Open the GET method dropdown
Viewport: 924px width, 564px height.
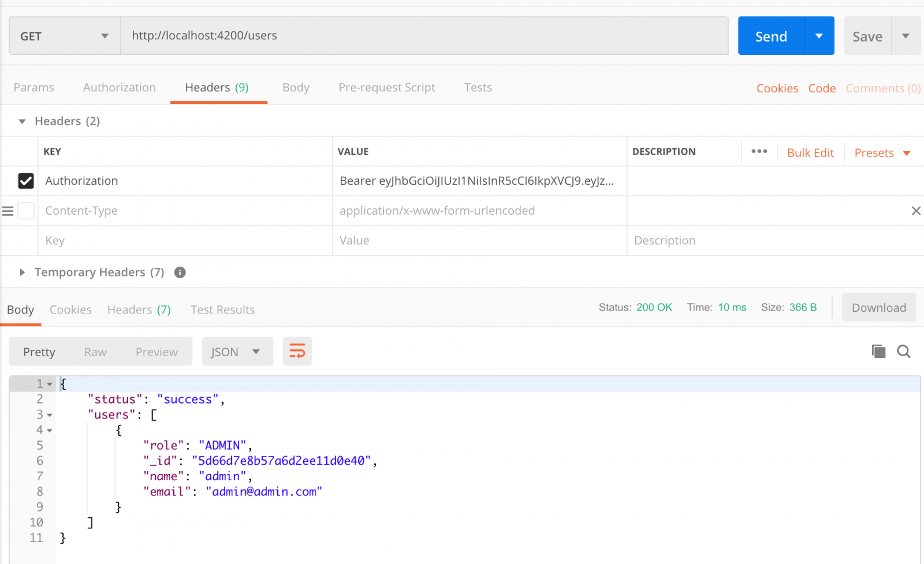point(64,36)
